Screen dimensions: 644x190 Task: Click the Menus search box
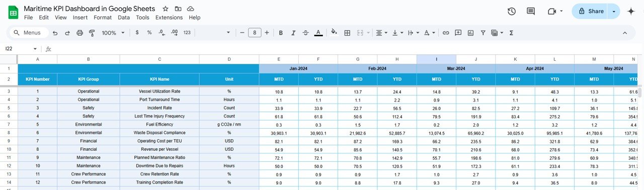(x=29, y=33)
